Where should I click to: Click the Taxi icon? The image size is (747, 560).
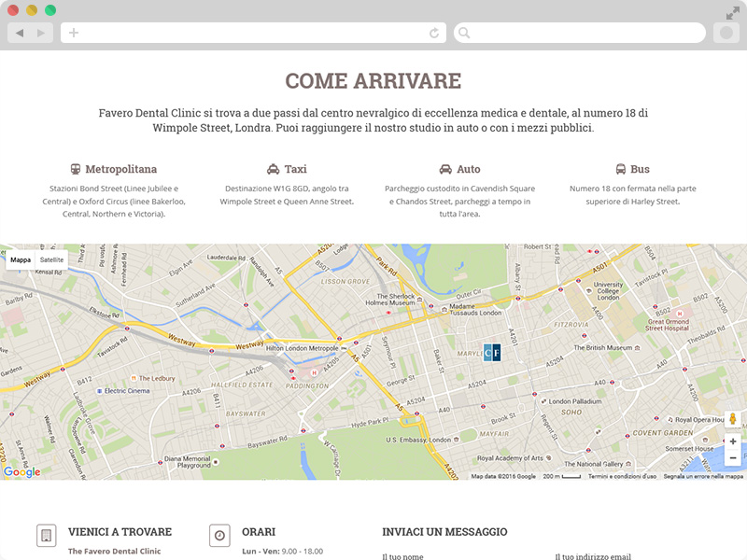coord(273,169)
